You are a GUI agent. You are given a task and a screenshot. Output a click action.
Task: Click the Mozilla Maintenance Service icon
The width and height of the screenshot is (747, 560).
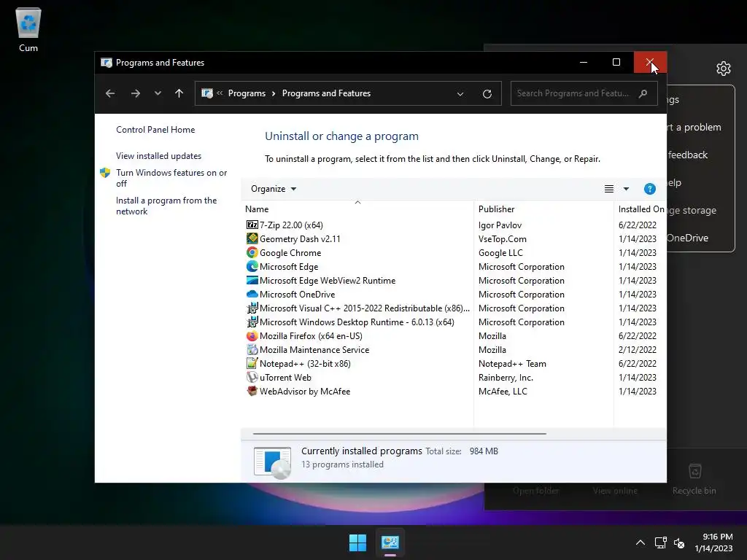(252, 349)
